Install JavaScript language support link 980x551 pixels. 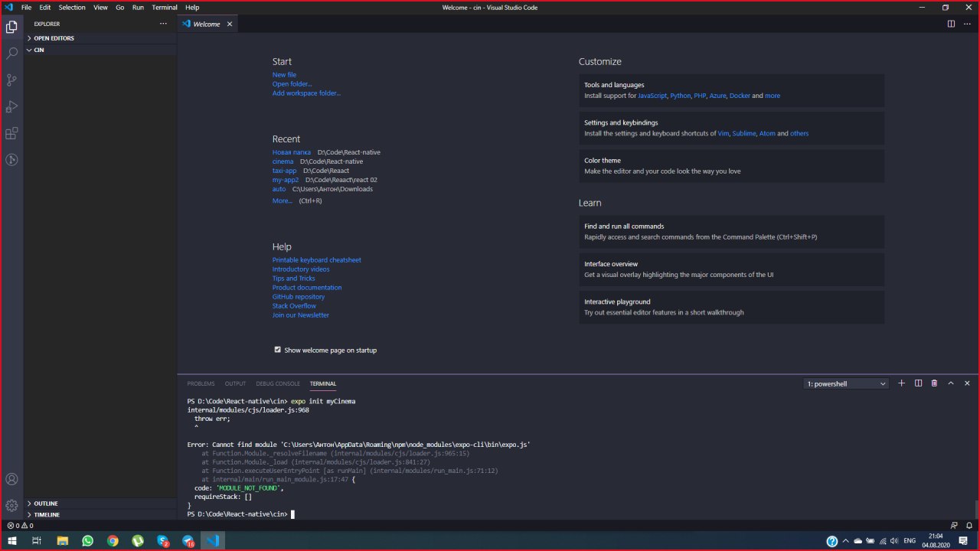(x=652, y=96)
